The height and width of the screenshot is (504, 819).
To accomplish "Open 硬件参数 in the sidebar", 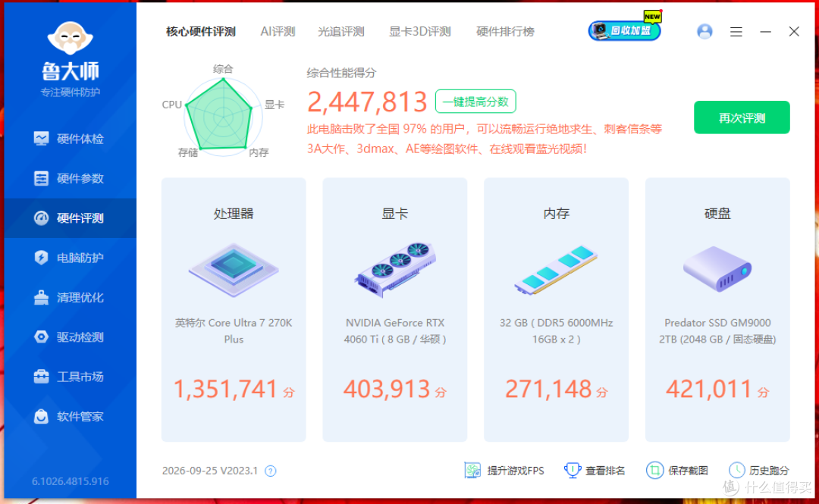I will (x=70, y=179).
